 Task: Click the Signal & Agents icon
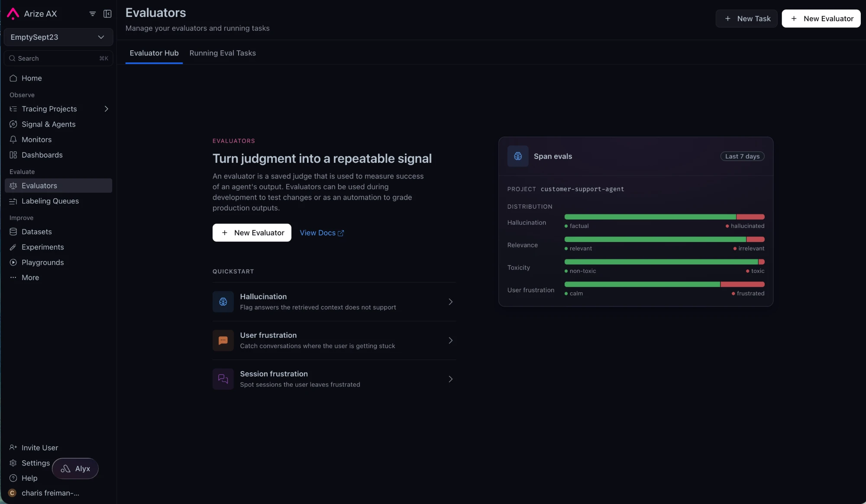(13, 124)
